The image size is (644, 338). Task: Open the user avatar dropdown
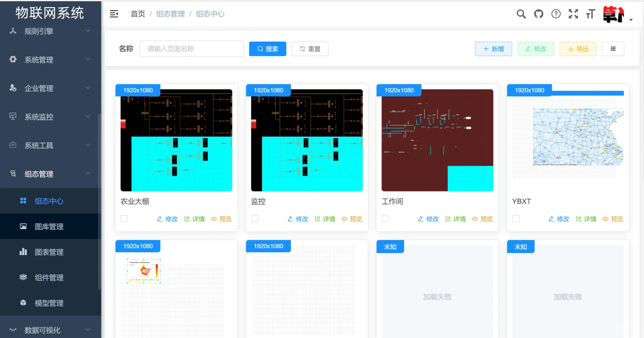coord(614,14)
